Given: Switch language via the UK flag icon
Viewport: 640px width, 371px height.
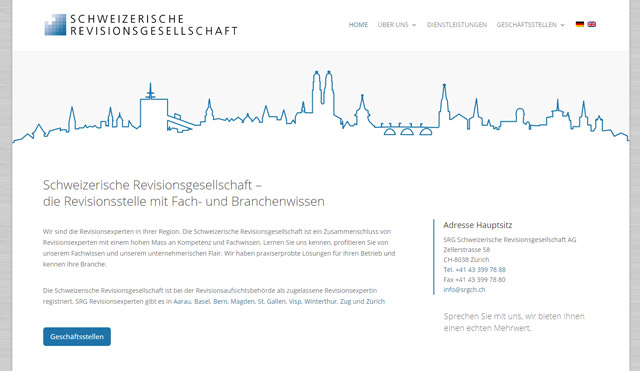Looking at the screenshot, I should (592, 24).
